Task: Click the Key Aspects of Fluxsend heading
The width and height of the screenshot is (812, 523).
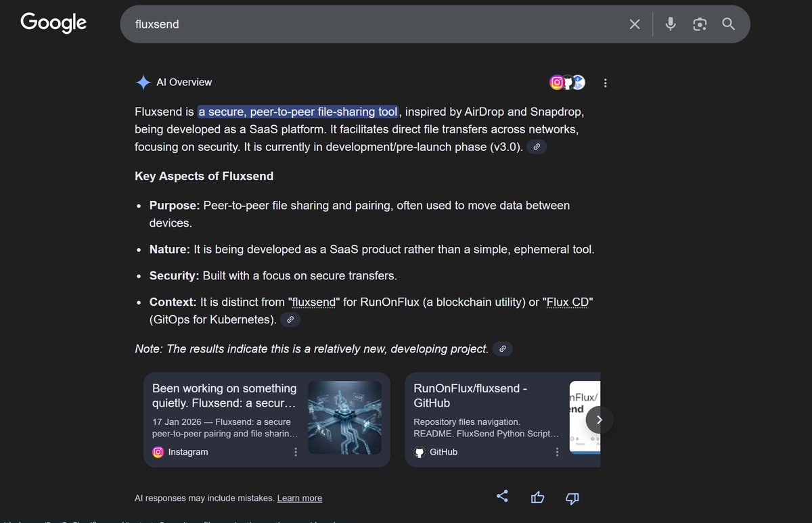Action: click(204, 176)
